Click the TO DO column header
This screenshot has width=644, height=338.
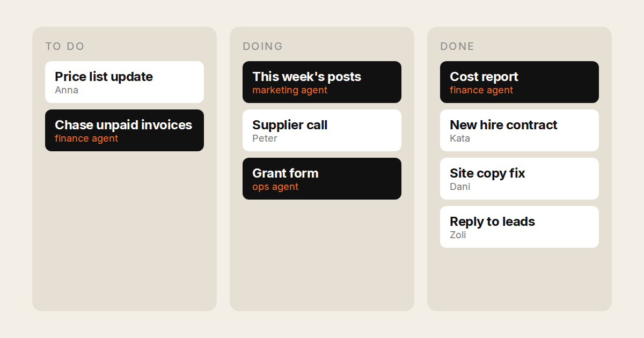pyautogui.click(x=65, y=46)
